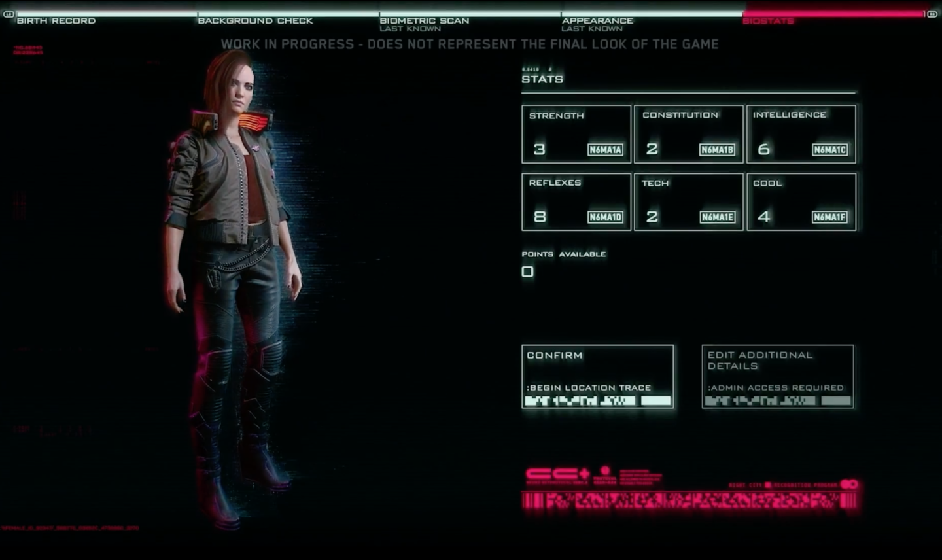Go to the Birth Record tab
Viewport: 942px width, 560px height.
[56, 20]
